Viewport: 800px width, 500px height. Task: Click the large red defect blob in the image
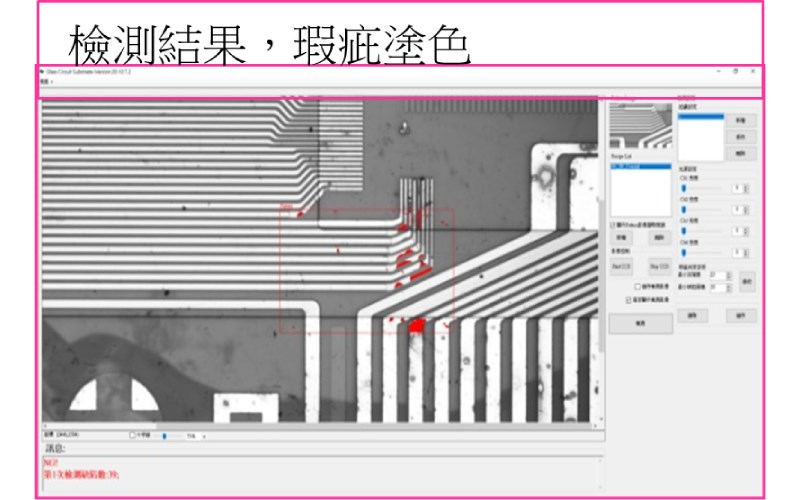click(417, 324)
